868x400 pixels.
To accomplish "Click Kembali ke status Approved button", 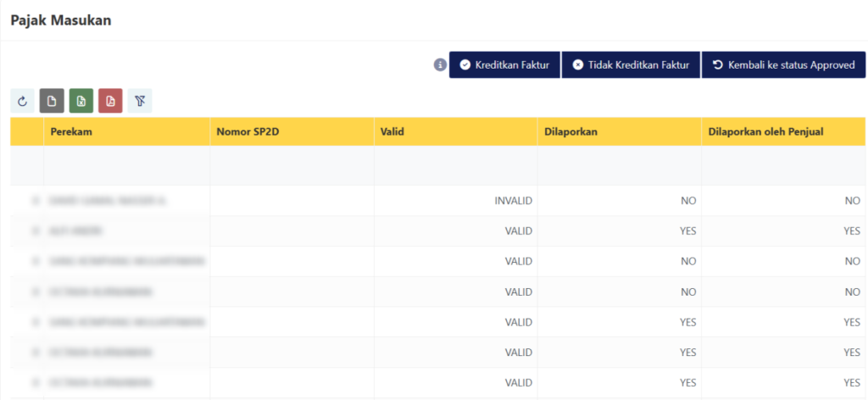I will pos(783,65).
